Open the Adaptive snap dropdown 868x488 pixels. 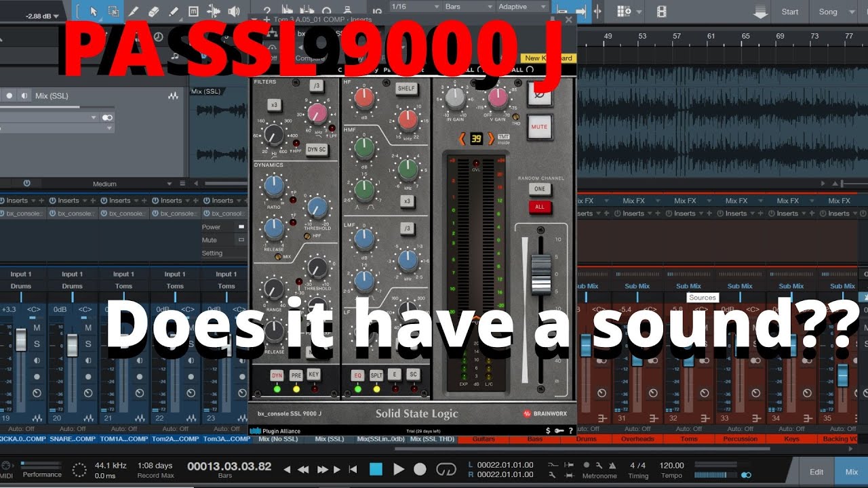coord(522,7)
